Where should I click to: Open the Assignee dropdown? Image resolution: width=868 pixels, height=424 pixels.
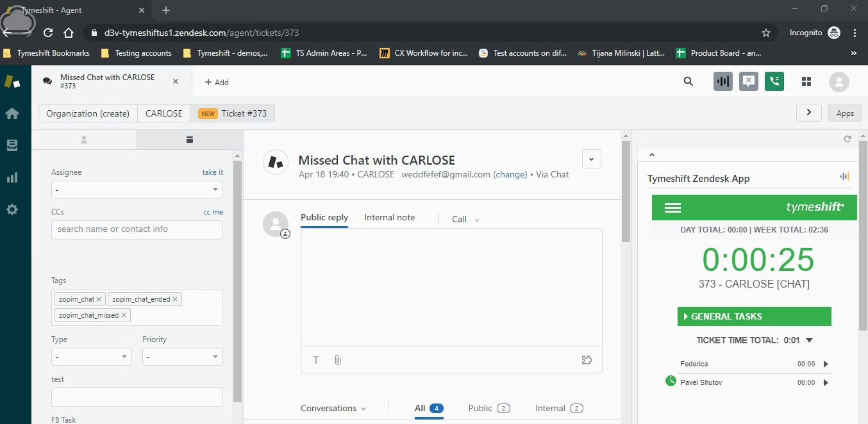pyautogui.click(x=137, y=190)
